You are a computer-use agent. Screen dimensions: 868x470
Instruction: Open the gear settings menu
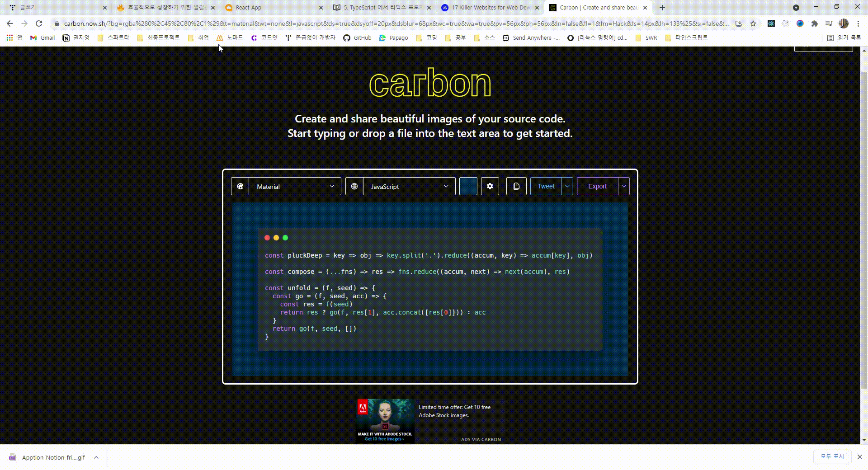pos(490,186)
